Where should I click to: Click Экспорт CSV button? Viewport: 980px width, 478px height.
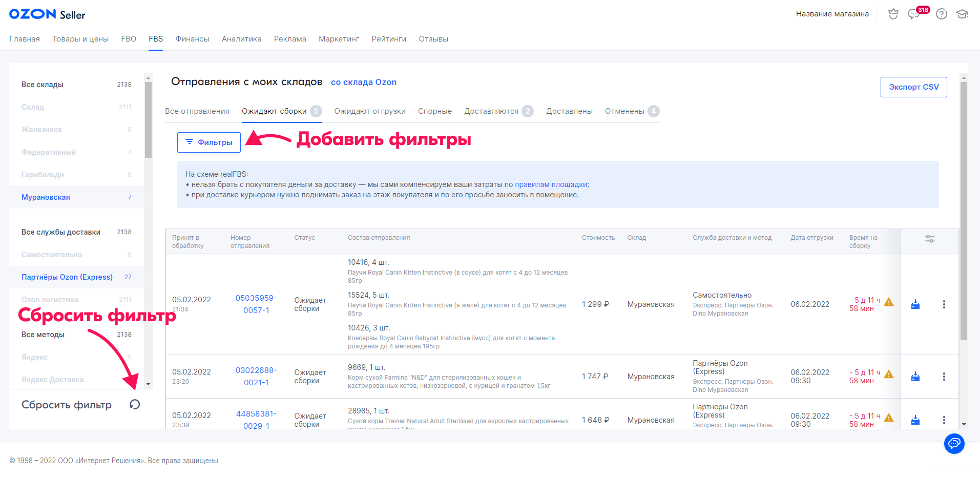point(914,87)
